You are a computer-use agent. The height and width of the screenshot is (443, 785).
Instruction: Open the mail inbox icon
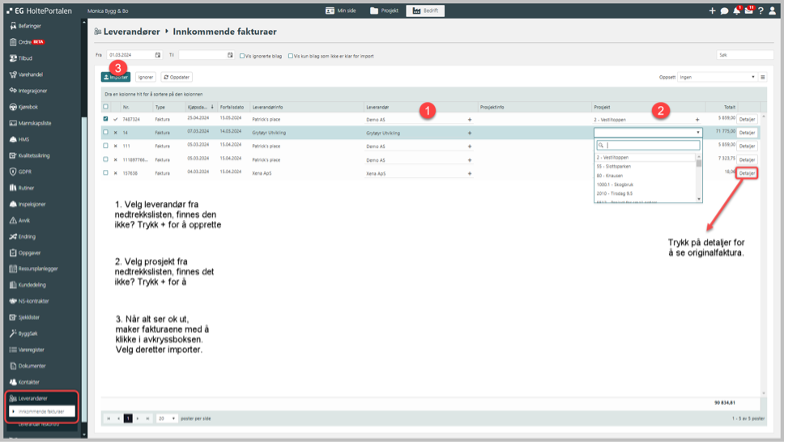click(749, 10)
